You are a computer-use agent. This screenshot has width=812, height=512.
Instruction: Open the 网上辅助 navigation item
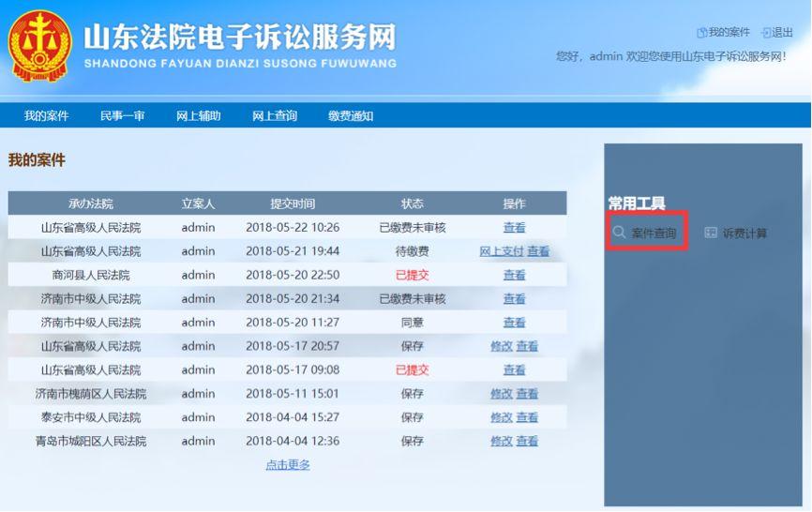(199, 115)
